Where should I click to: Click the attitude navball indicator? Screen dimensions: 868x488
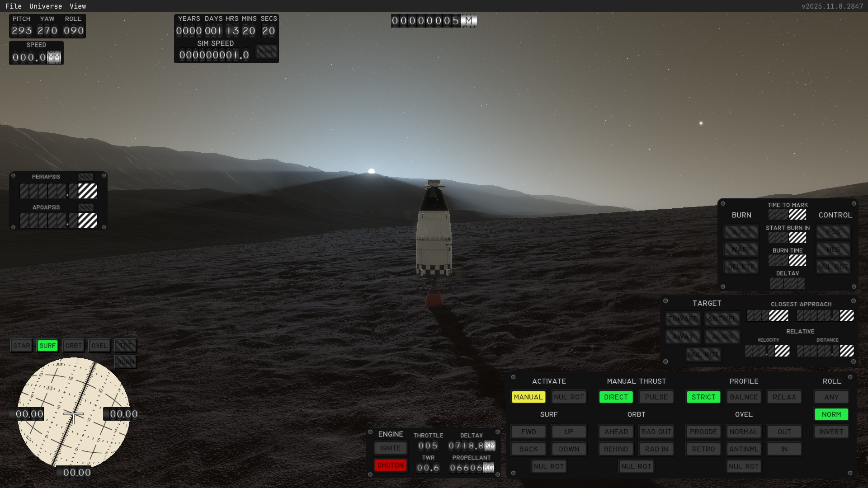[73, 413]
